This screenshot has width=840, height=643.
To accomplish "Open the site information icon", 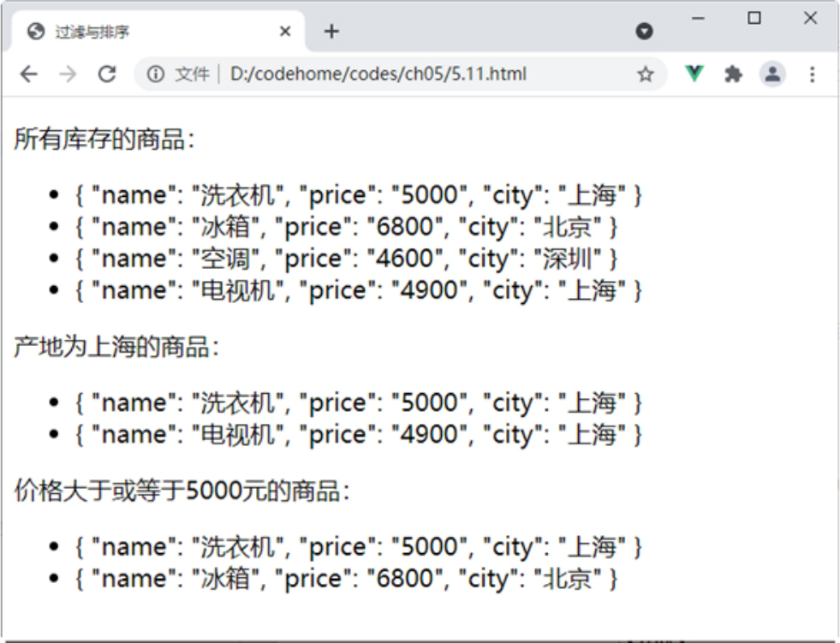I will click(x=156, y=74).
